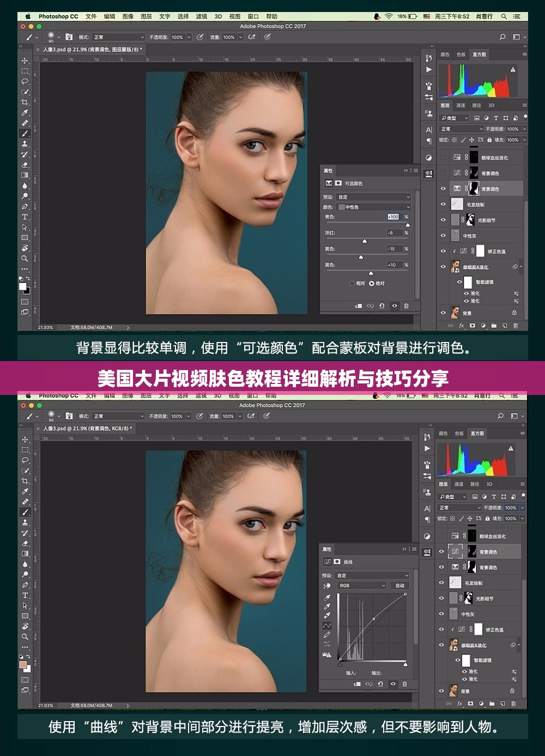
Task: Open the 中性色 colors dropdown
Action: coord(374,207)
